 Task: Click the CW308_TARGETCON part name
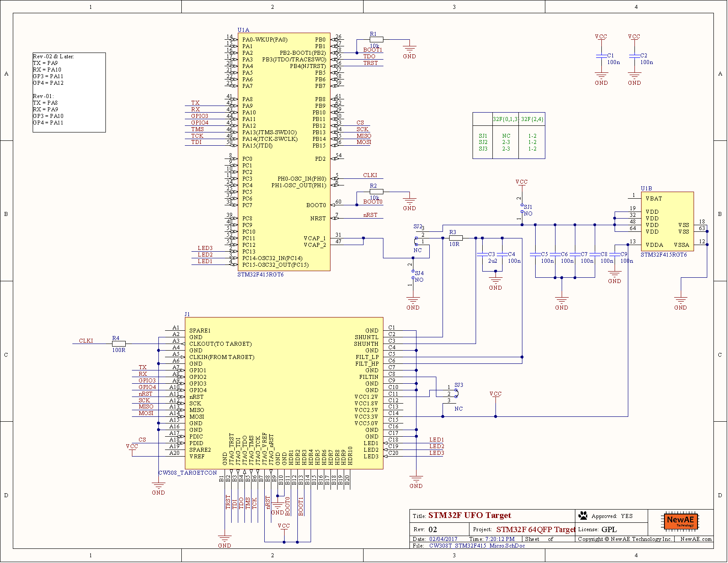pos(188,473)
